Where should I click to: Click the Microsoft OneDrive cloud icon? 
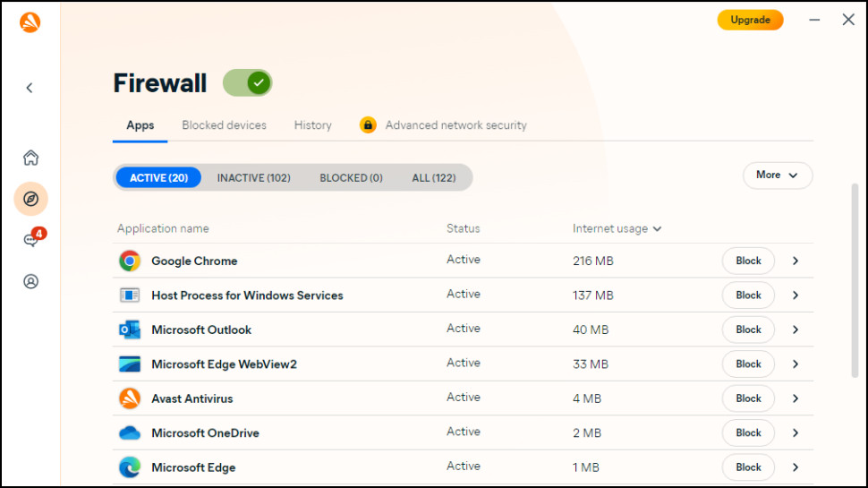[130, 432]
